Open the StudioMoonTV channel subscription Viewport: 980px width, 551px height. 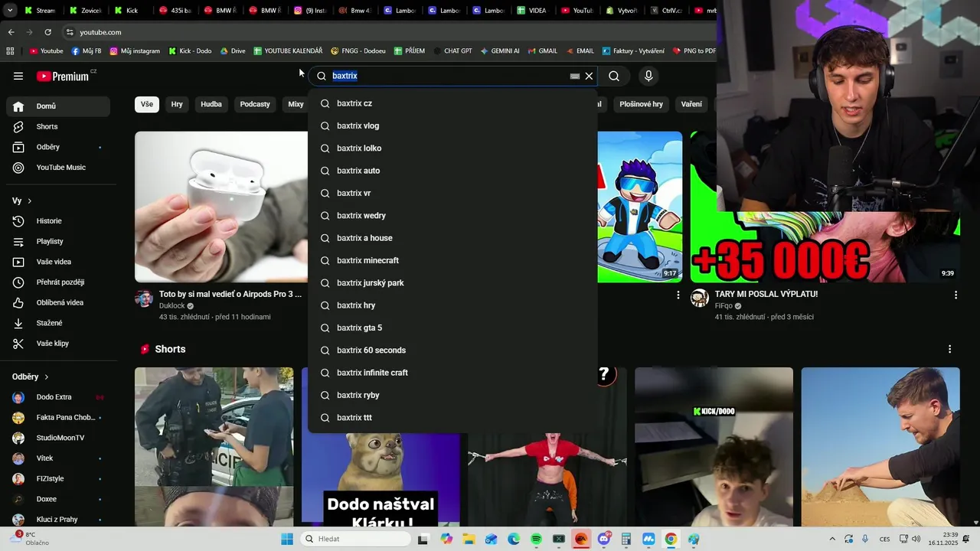[58, 438]
